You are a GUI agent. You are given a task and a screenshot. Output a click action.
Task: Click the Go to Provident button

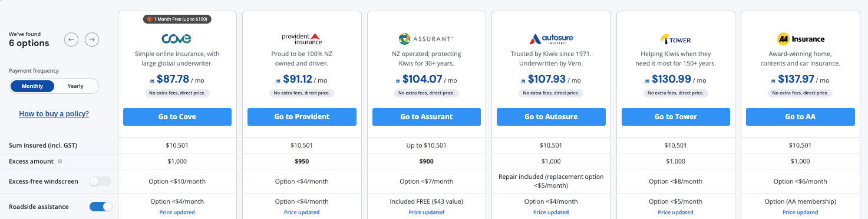[x=302, y=117]
